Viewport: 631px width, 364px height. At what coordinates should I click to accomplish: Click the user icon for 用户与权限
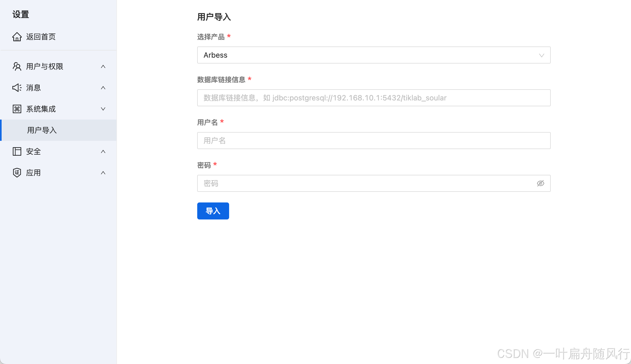17,66
